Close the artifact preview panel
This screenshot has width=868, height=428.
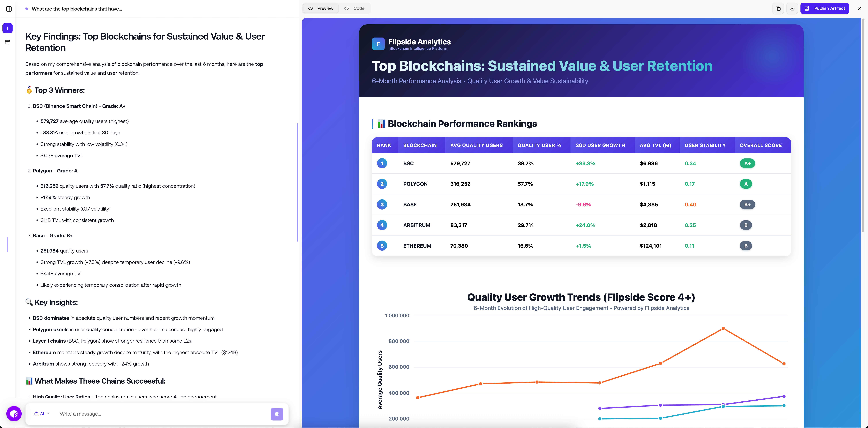point(860,8)
